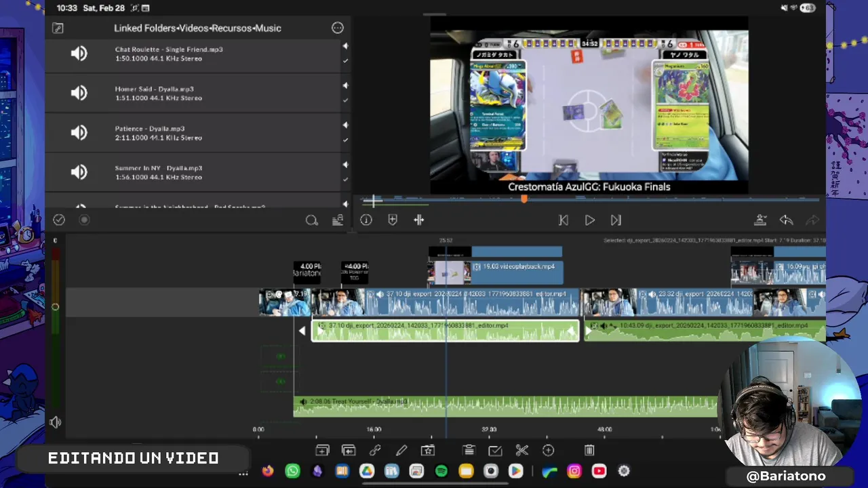Toggle Chat Roulette row checkmark

click(345, 61)
